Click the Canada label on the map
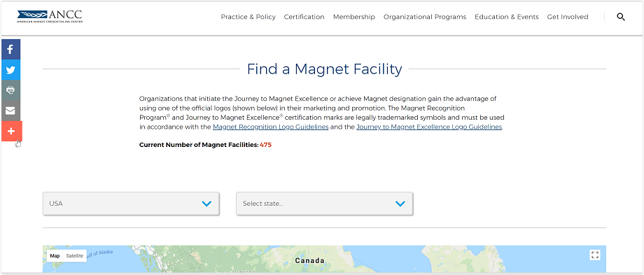 point(309,260)
